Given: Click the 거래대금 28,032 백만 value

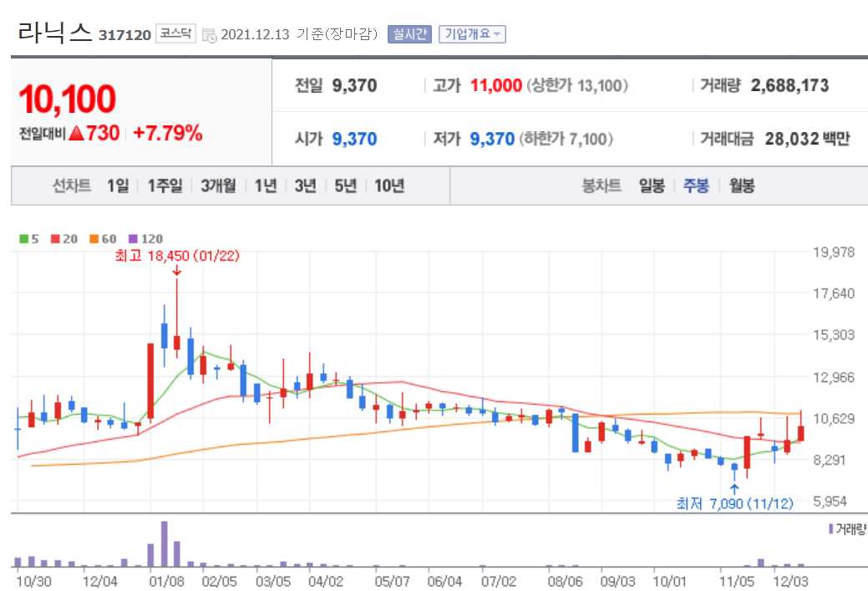Looking at the screenshot, I should coord(807,139).
